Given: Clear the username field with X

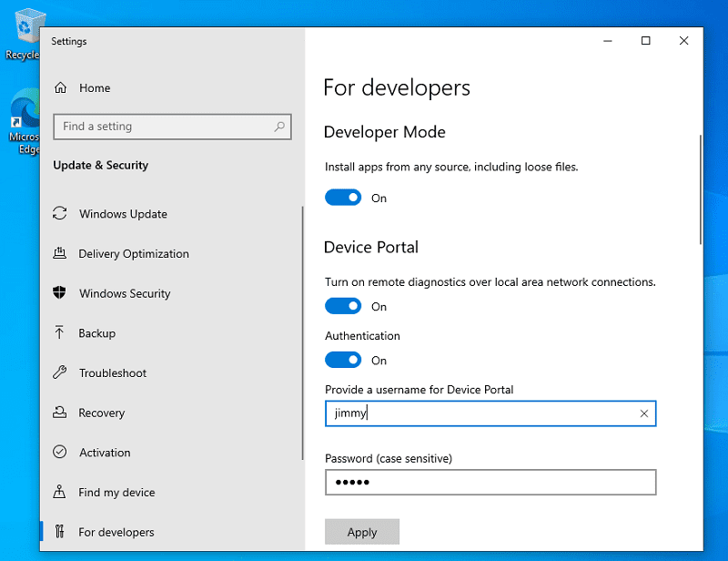Looking at the screenshot, I should coord(644,413).
